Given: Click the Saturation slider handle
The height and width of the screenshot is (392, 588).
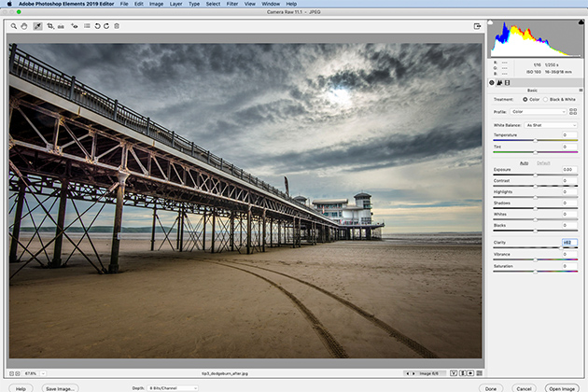Looking at the screenshot, I should 536,272.
